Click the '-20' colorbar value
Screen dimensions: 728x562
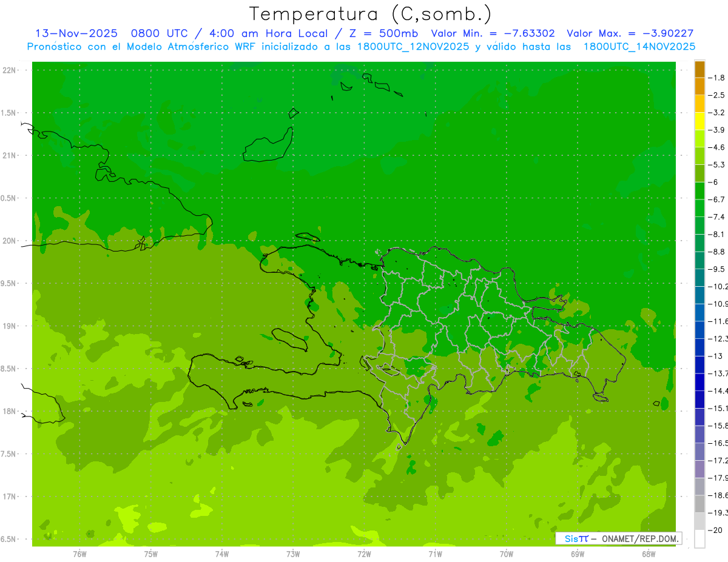pyautogui.click(x=715, y=530)
